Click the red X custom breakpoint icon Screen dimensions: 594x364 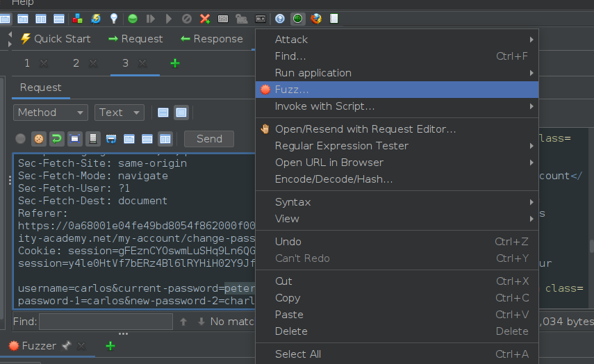click(205, 19)
